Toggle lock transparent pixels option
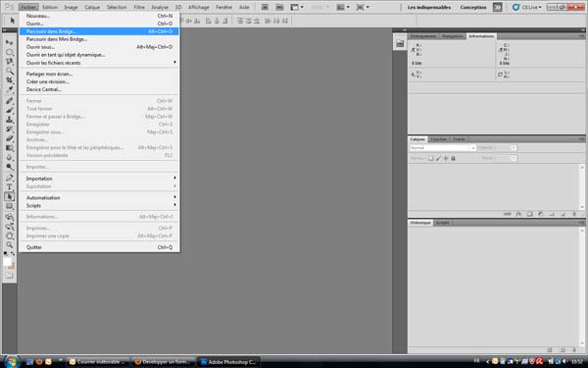This screenshot has width=588, height=368. (431, 158)
